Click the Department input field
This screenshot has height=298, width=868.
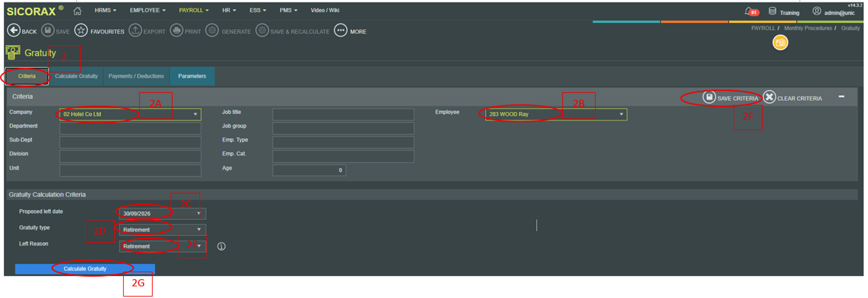click(130, 128)
